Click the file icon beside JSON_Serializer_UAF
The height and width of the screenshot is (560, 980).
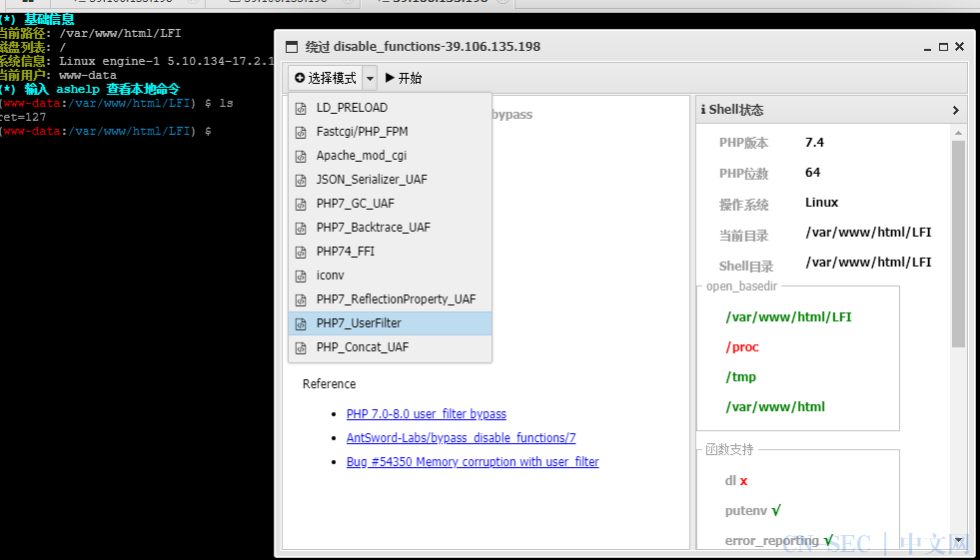pyautogui.click(x=302, y=180)
